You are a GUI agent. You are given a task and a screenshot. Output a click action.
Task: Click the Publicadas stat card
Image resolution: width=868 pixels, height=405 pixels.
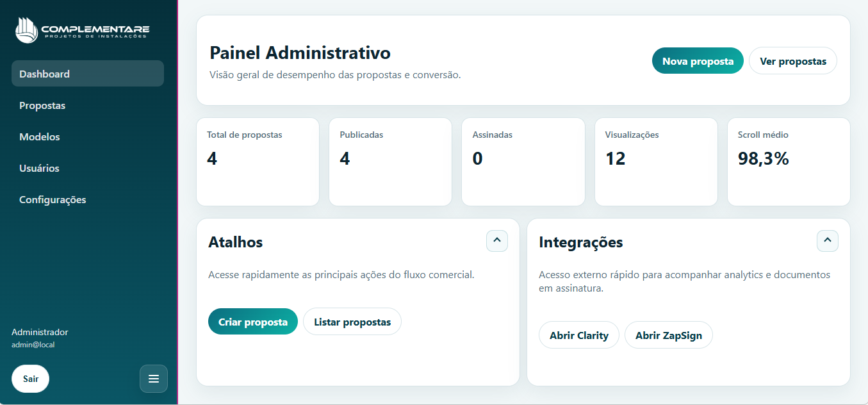coord(390,161)
